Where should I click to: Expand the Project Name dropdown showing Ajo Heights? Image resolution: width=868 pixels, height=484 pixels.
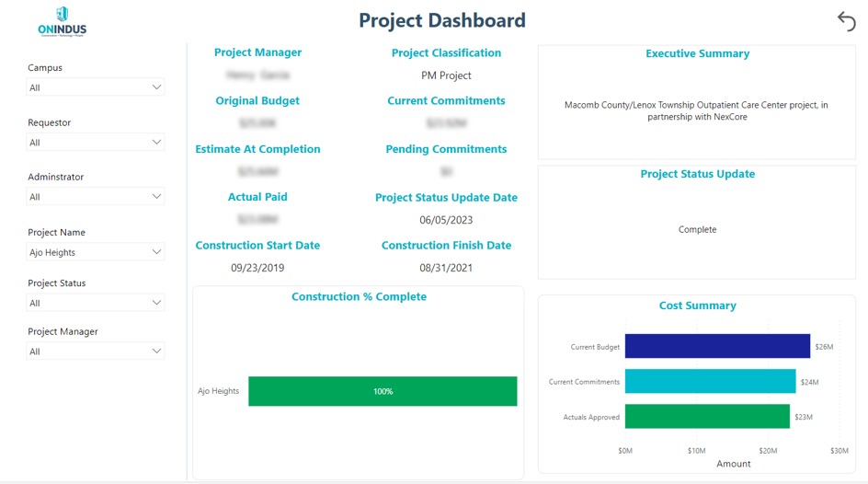pos(96,252)
